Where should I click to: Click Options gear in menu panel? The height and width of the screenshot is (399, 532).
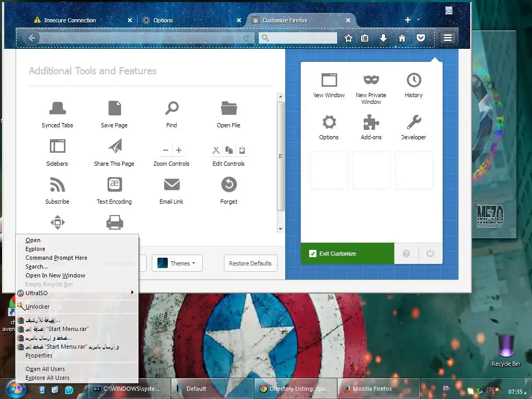[329, 122]
